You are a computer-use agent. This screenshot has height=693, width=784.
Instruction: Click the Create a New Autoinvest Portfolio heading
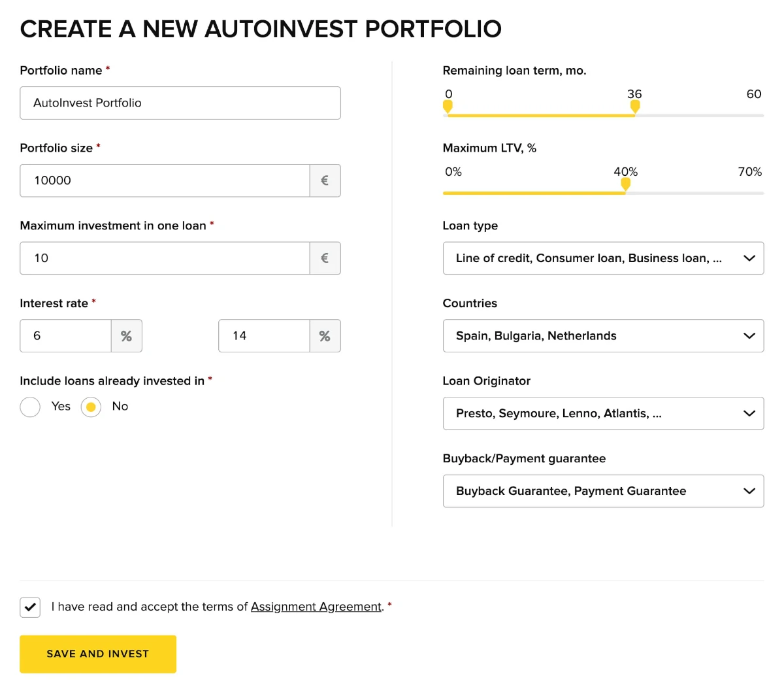pyautogui.click(x=261, y=29)
